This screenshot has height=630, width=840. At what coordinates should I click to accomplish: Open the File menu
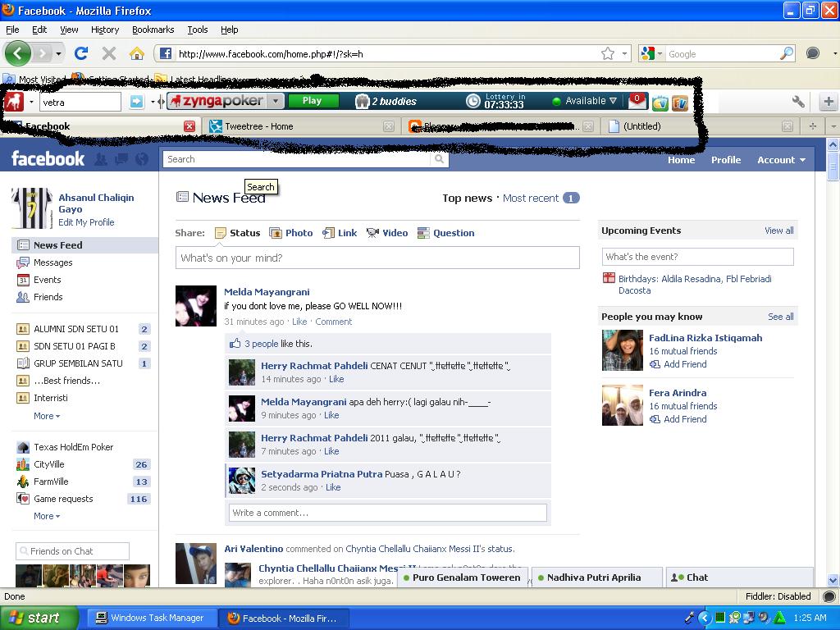(x=12, y=30)
